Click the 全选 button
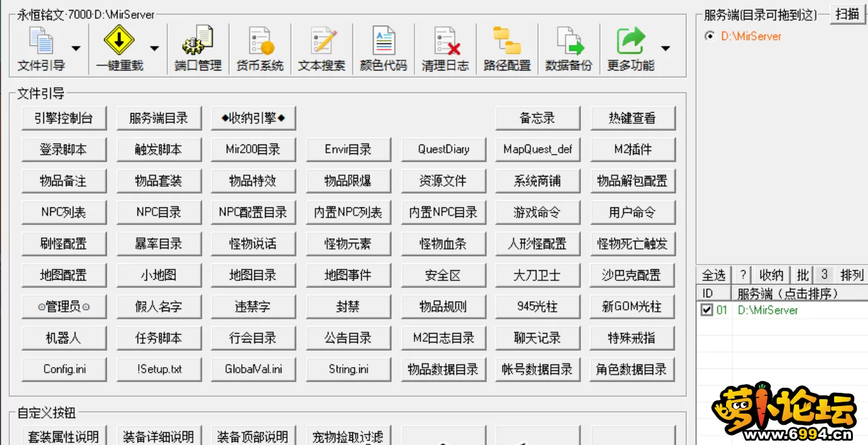This screenshot has height=445, width=868. point(713,275)
